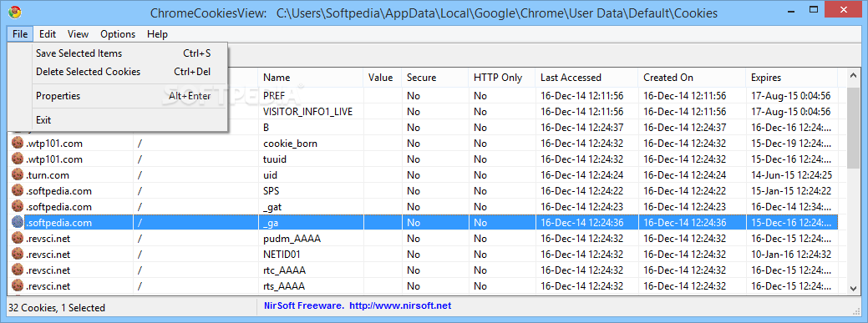The height and width of the screenshot is (323, 868).
Task: Select the _gat cookie name
Action: click(273, 207)
